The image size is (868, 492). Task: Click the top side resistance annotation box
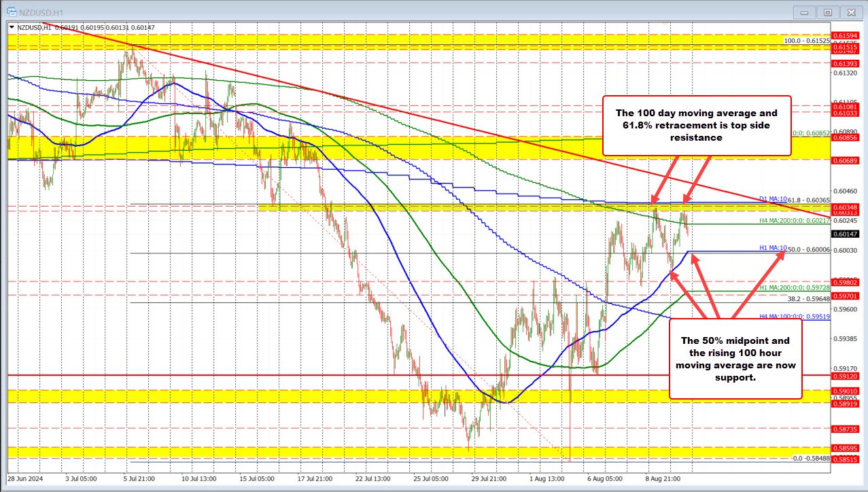coord(696,125)
